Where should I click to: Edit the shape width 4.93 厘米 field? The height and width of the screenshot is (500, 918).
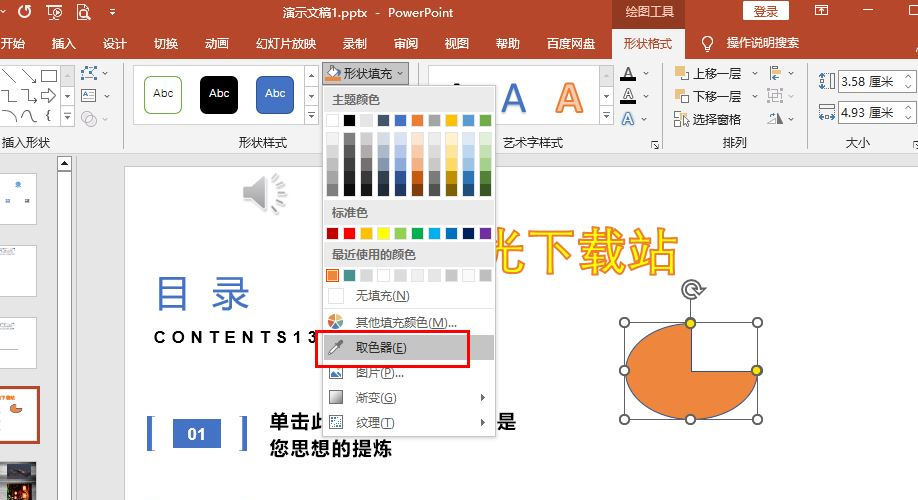[870, 112]
